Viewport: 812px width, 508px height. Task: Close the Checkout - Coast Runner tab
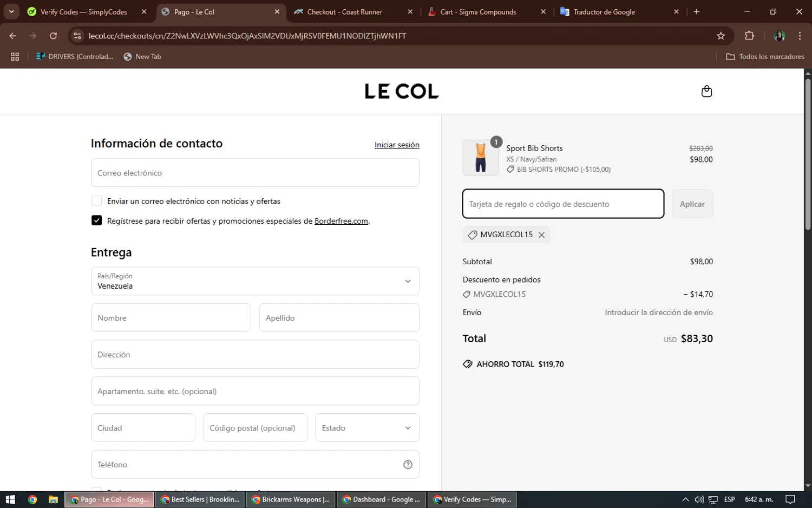pyautogui.click(x=410, y=12)
